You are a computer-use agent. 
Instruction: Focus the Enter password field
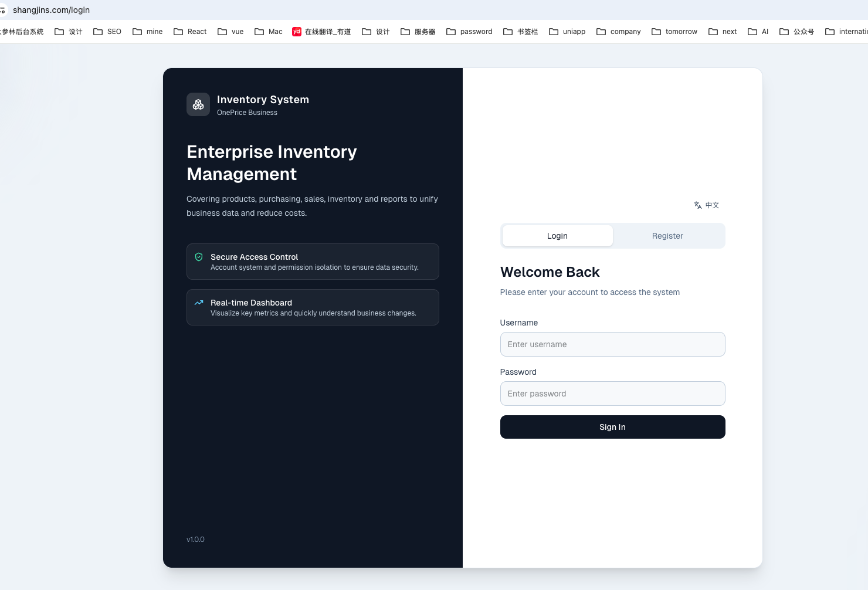pos(612,394)
